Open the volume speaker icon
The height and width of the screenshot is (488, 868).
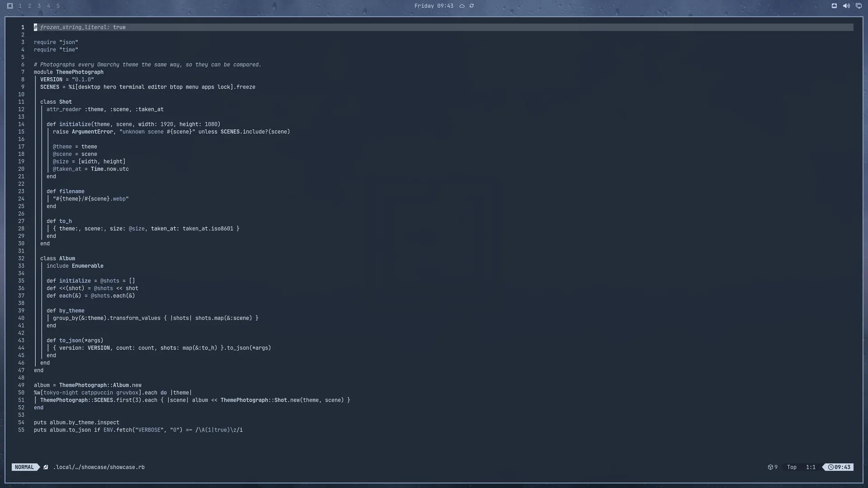click(x=846, y=6)
